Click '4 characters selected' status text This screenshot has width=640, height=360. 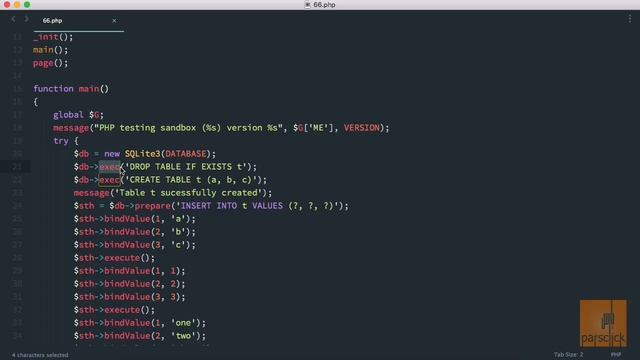click(x=40, y=355)
